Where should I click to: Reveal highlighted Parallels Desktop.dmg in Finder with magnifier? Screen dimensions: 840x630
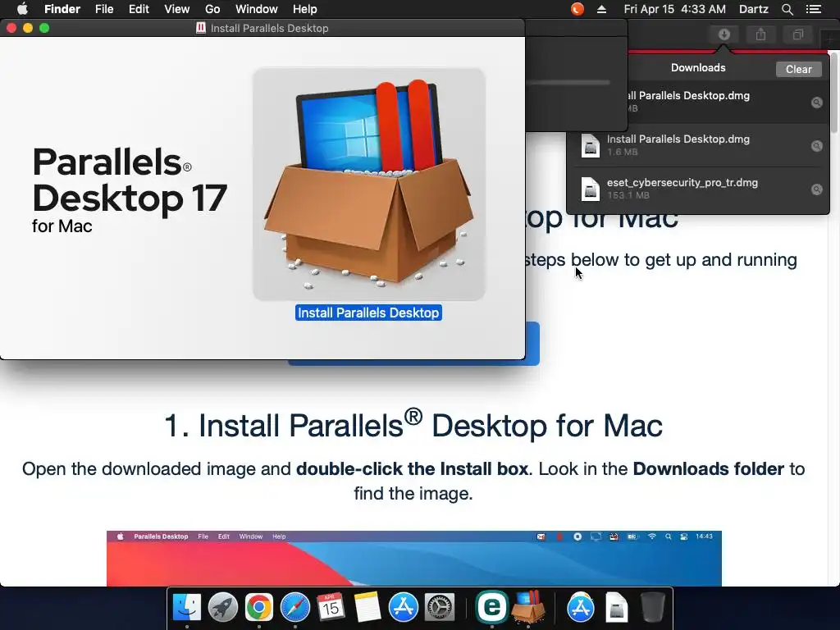pyautogui.click(x=816, y=103)
